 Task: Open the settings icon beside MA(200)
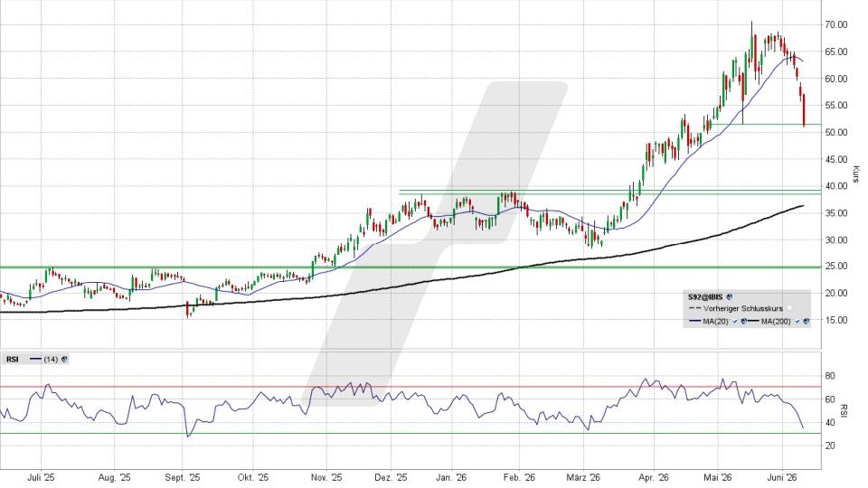(x=806, y=322)
